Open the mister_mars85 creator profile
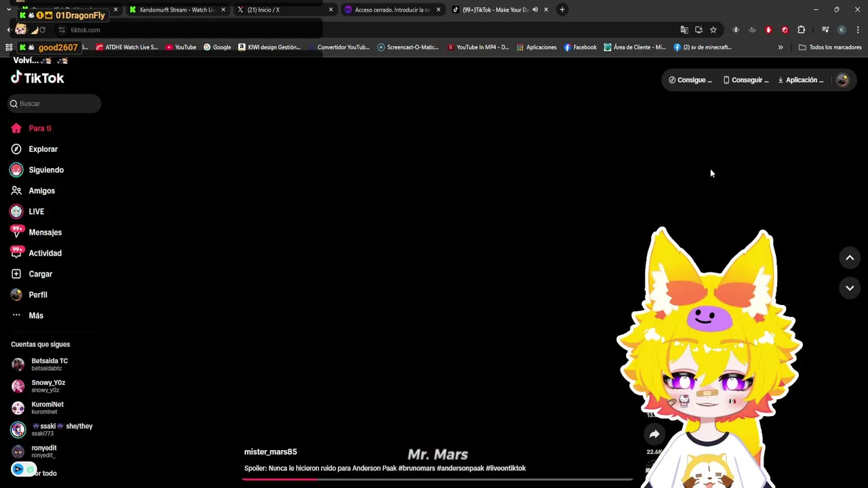 click(x=271, y=452)
